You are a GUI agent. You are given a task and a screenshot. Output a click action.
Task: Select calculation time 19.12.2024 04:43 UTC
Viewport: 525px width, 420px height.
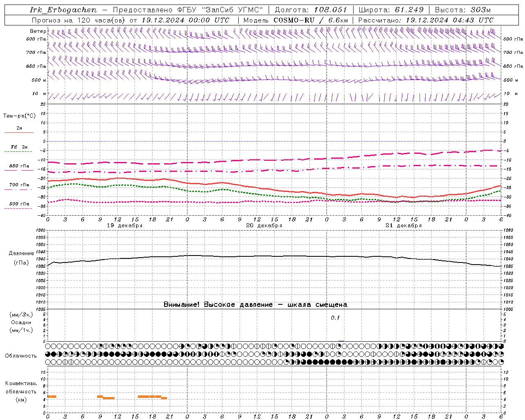(x=450, y=20)
